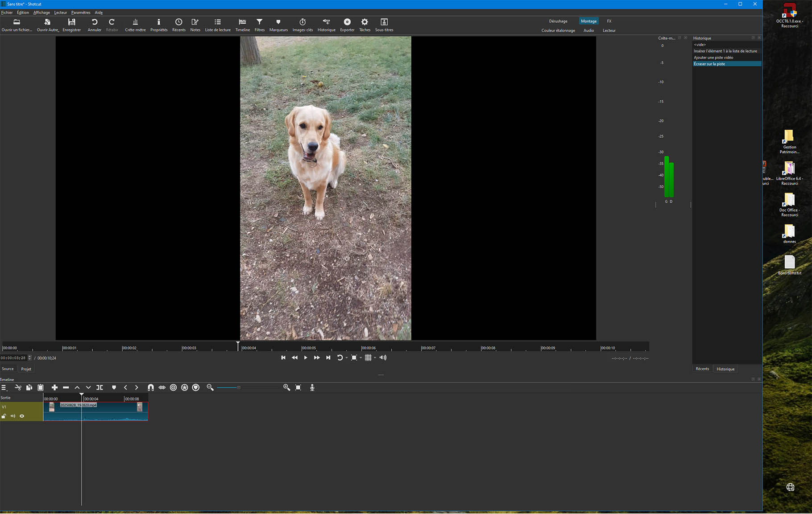Open the Fichier menu
The image size is (812, 514).
tap(7, 12)
